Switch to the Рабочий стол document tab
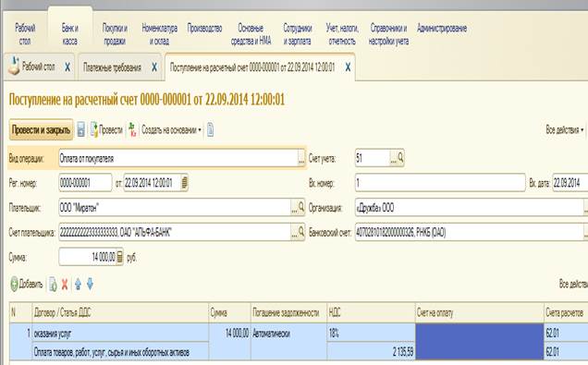Image resolution: width=588 pixels, height=365 pixels. [x=38, y=67]
